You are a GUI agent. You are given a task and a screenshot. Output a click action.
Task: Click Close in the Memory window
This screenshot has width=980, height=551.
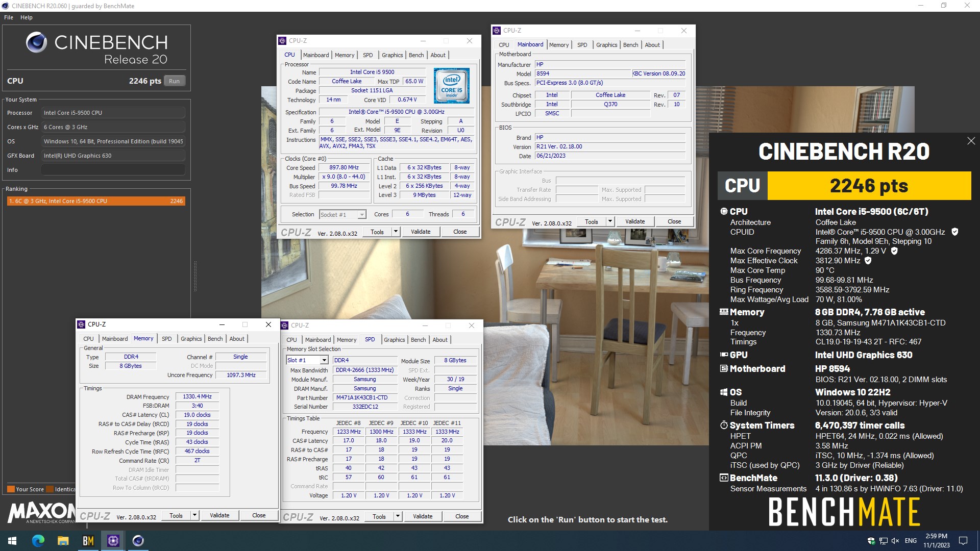point(259,515)
